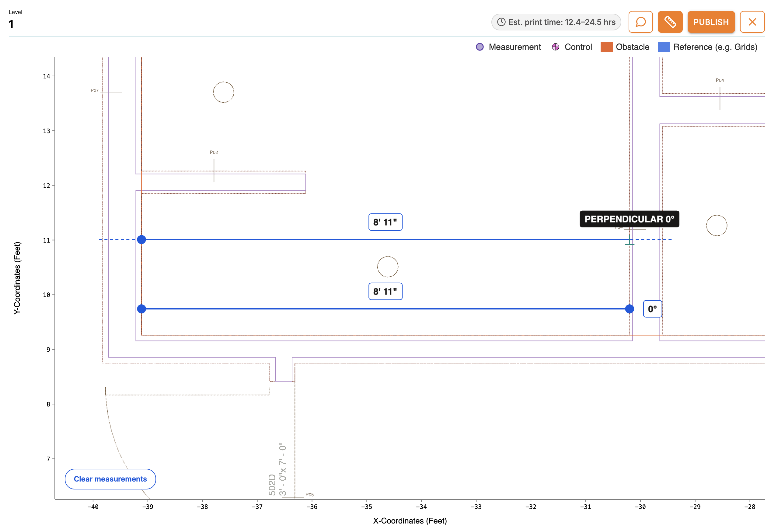This screenshot has width=771, height=532.
Task: Select control point P02 crosshair
Action: coord(214,171)
